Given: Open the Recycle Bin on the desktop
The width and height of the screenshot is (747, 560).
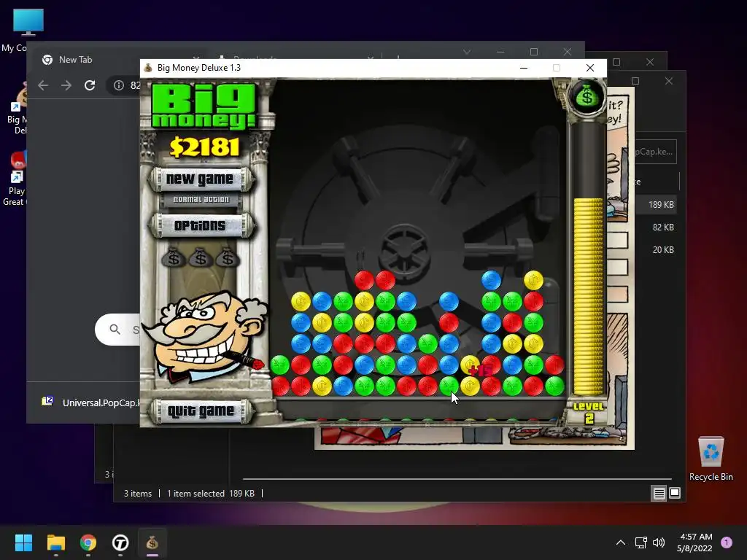Looking at the screenshot, I should click(x=711, y=459).
